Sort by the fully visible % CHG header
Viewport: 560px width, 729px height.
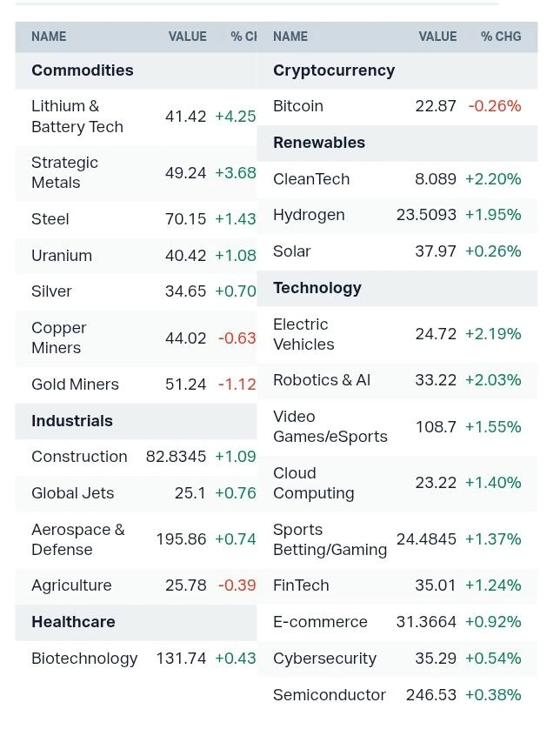[x=501, y=37]
